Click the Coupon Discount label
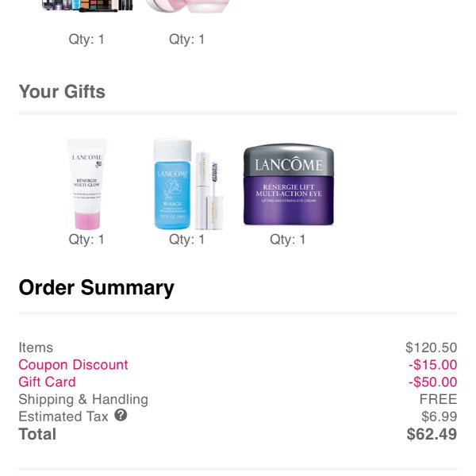The height and width of the screenshot is (476, 476). (x=73, y=365)
